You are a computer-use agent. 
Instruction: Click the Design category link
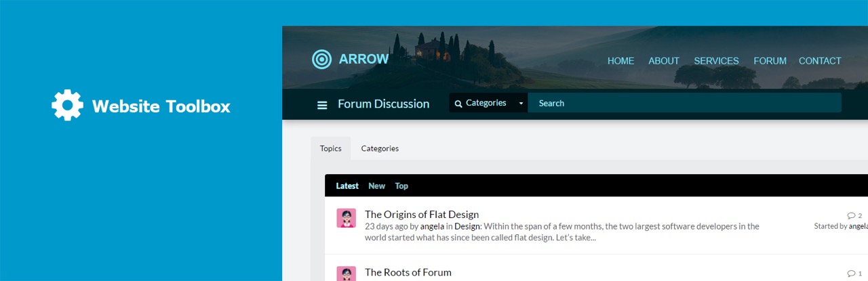[467, 226]
